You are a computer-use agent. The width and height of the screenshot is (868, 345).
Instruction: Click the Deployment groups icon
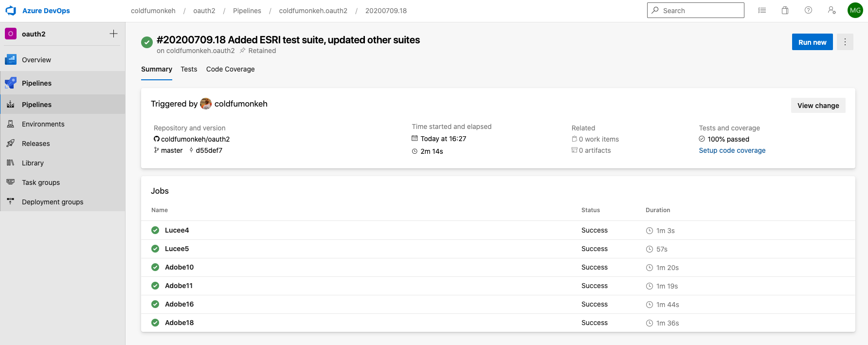click(x=11, y=202)
